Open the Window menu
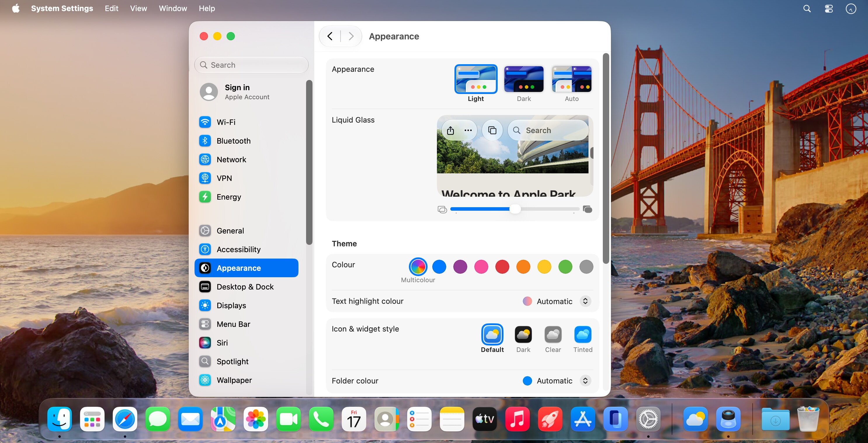Screen dimensions: 868x443 point(173,8)
